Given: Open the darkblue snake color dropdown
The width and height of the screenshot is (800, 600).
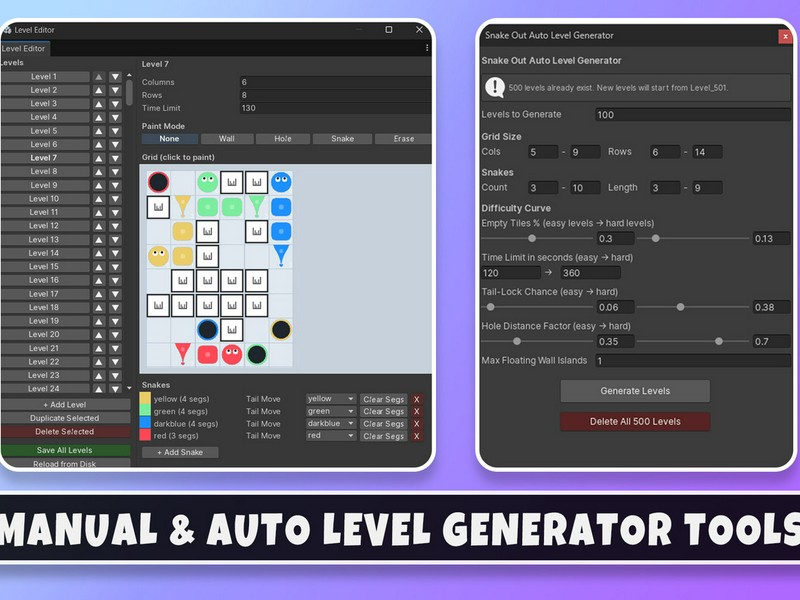Looking at the screenshot, I should tap(331, 423).
